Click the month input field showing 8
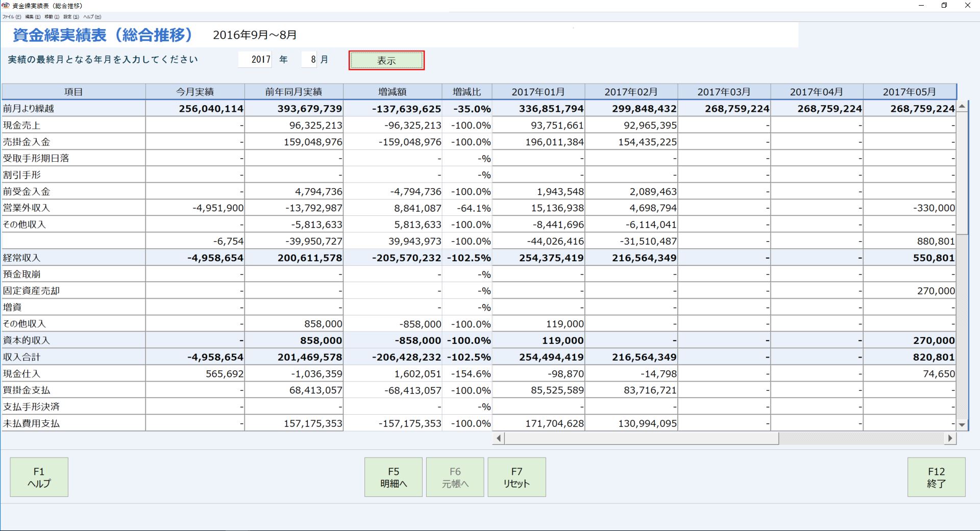980x531 pixels. click(309, 60)
